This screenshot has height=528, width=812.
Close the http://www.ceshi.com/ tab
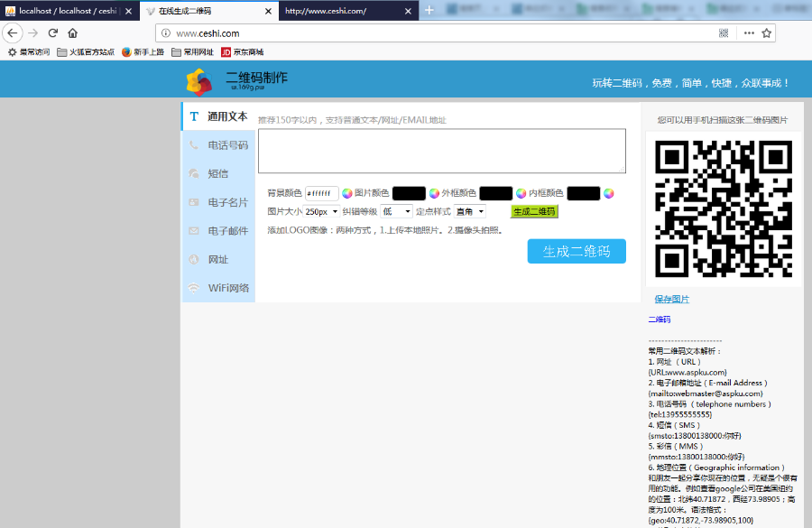coord(408,11)
